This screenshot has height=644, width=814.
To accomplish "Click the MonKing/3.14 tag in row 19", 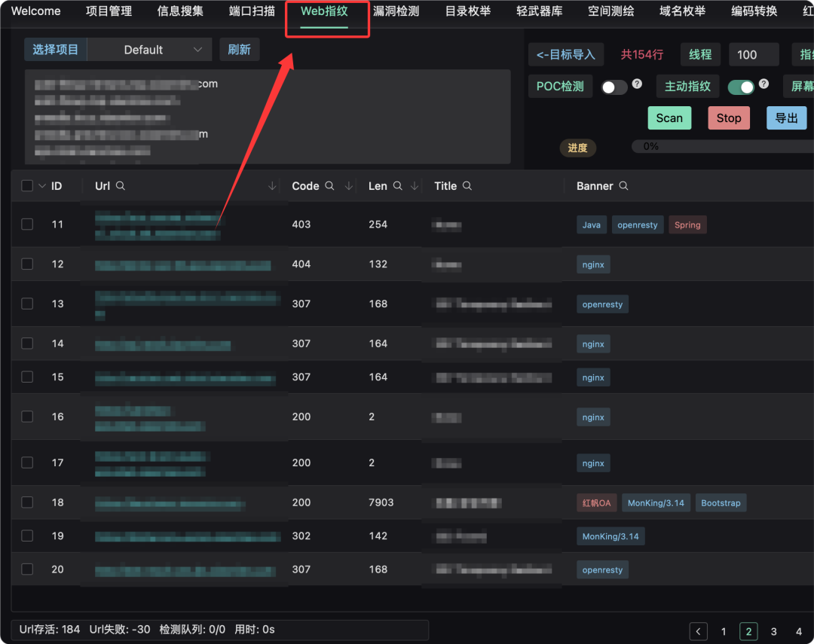I will tap(610, 536).
